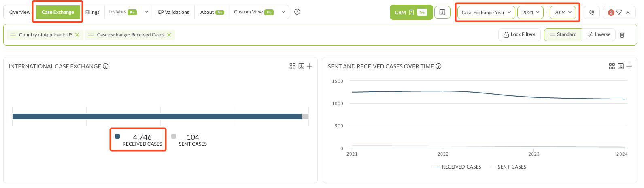Open the CRM Pro button

(411, 12)
